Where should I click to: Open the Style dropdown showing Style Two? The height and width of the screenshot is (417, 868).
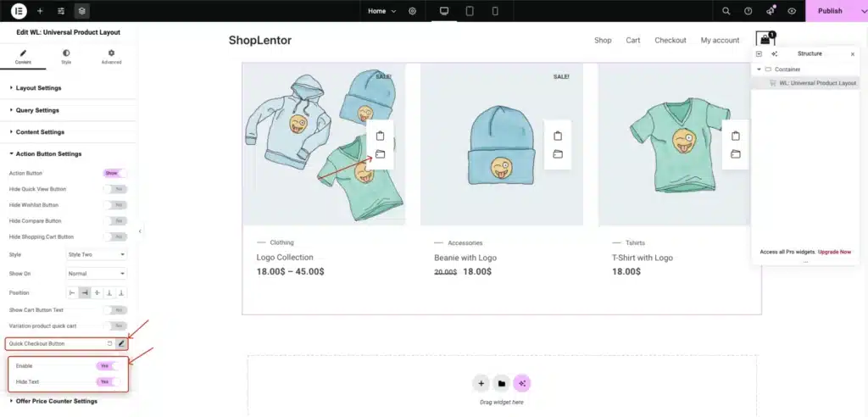click(x=97, y=255)
